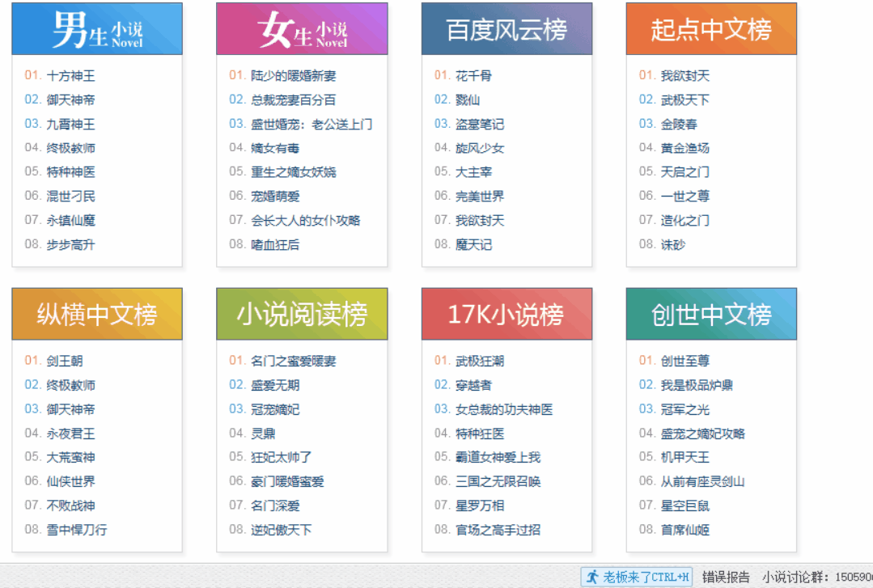Screen dimensions: 873x588
Task: Open the 错误报告 link
Action: pos(726,577)
